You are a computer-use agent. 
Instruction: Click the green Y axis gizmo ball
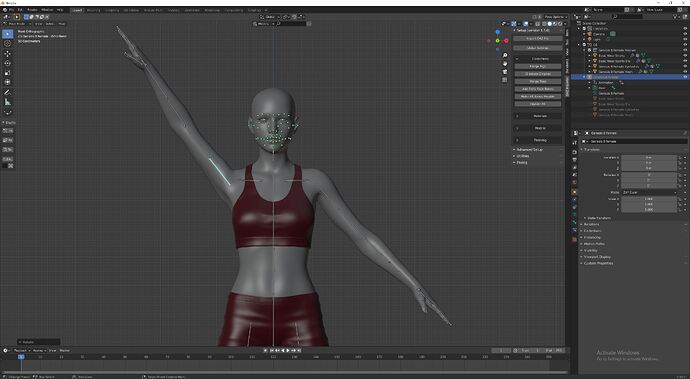click(x=497, y=40)
